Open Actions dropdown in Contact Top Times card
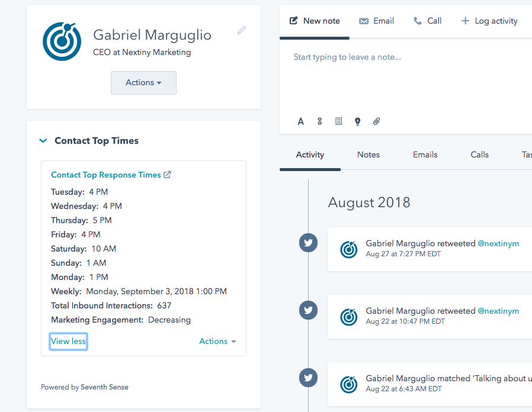 pyautogui.click(x=217, y=341)
